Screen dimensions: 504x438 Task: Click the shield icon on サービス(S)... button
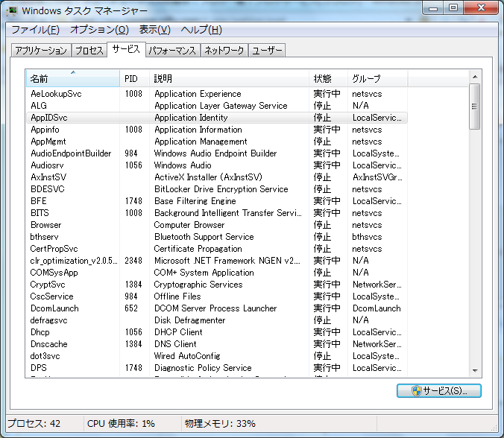coord(416,391)
